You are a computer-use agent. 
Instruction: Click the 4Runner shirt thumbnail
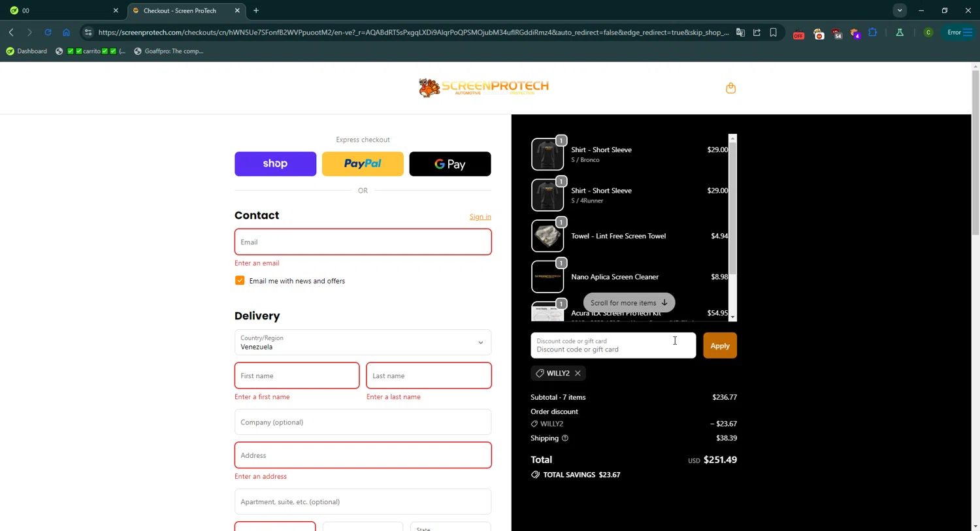click(x=547, y=195)
